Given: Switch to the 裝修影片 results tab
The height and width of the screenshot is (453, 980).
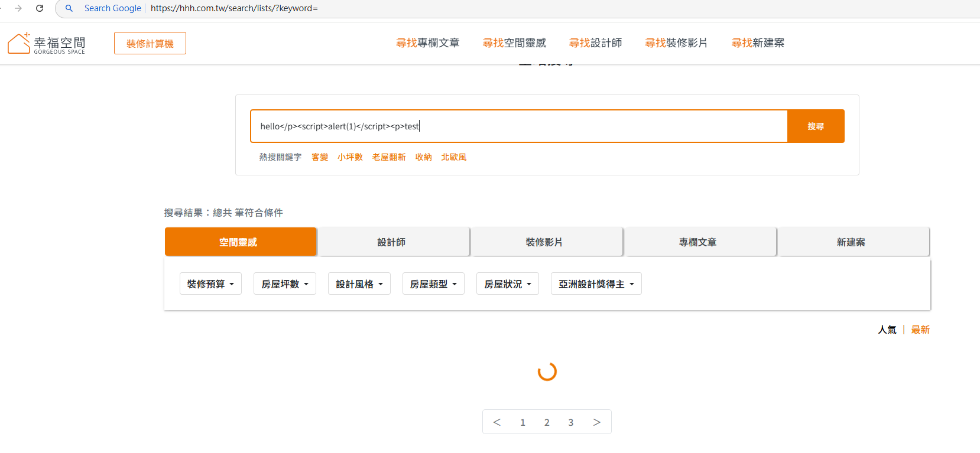Looking at the screenshot, I should click(x=547, y=242).
